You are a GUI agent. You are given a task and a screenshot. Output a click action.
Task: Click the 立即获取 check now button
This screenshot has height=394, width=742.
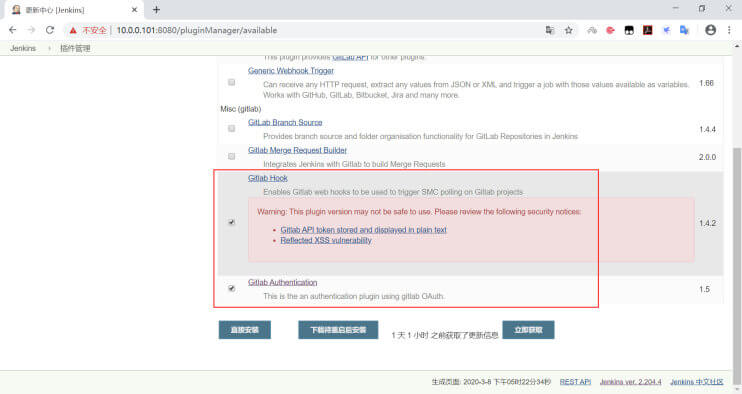click(x=528, y=330)
